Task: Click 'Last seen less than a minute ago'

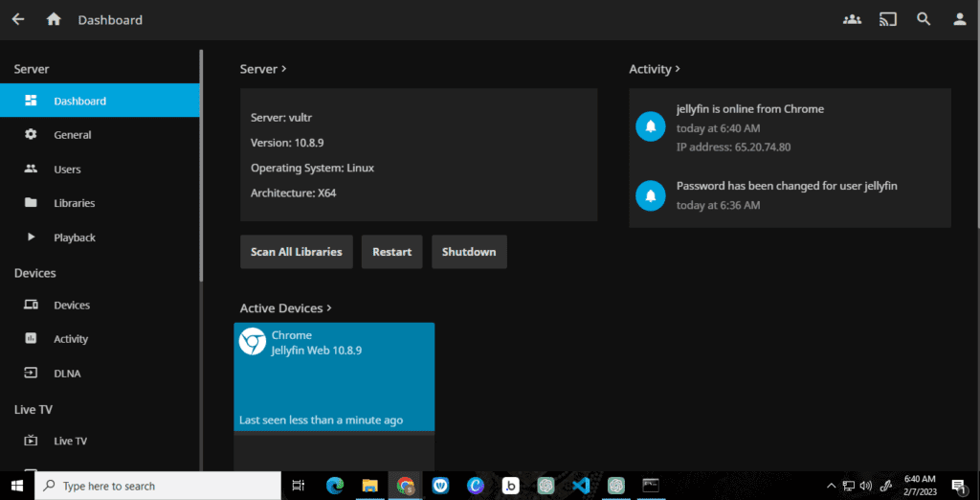Action: (322, 420)
